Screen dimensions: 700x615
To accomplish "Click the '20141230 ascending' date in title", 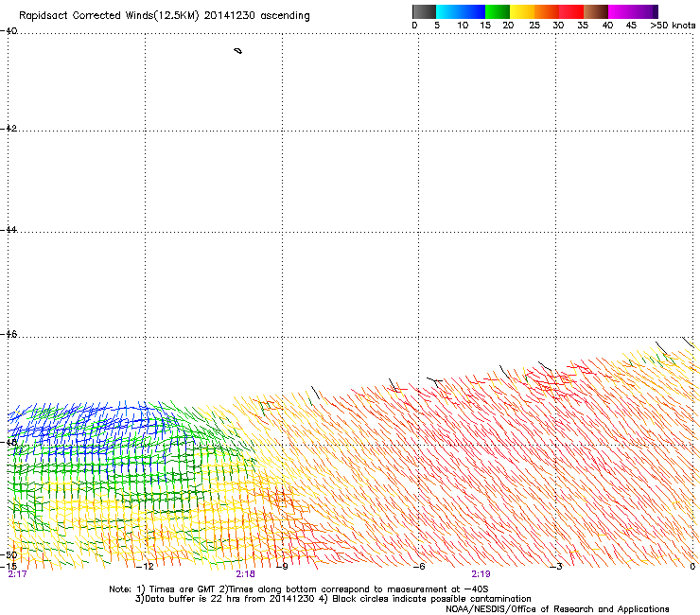I will pos(257,16).
